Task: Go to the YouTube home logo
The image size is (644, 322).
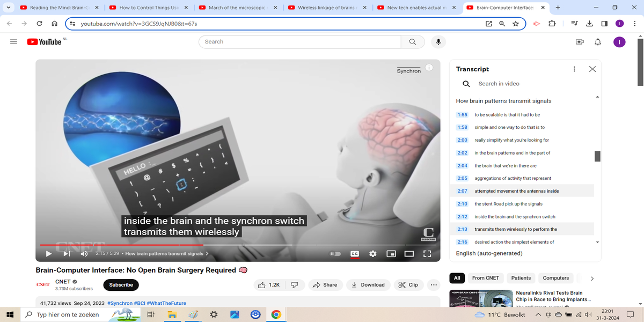Action: pos(44,42)
